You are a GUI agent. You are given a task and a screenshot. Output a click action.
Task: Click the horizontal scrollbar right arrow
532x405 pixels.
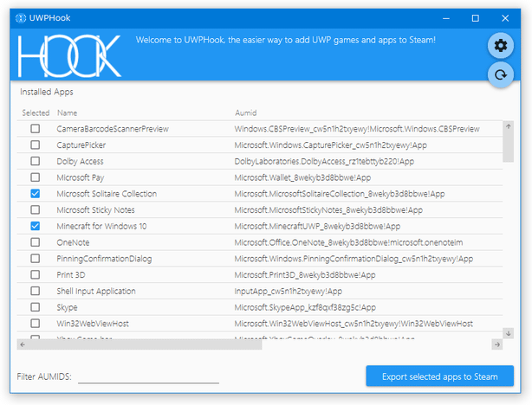click(x=497, y=344)
